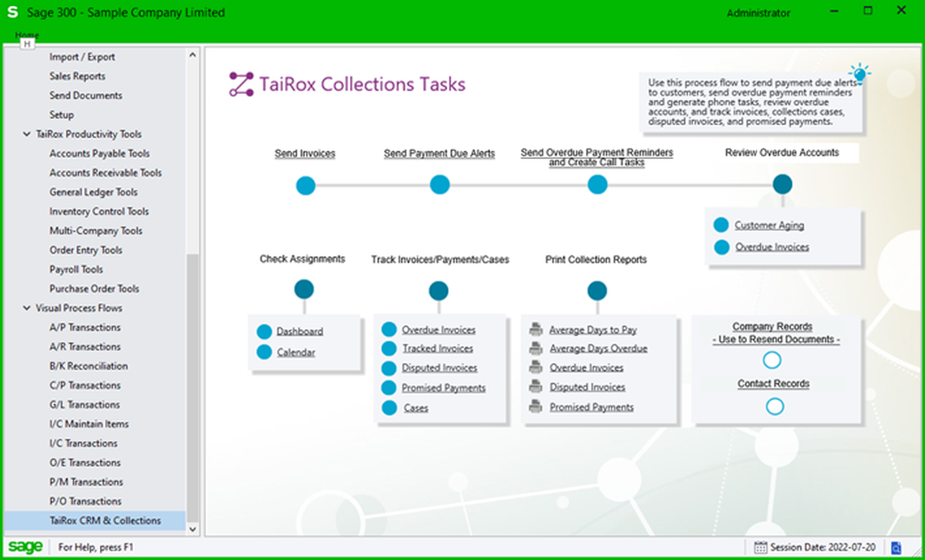Collapse the Visual Process Flows group

25,308
